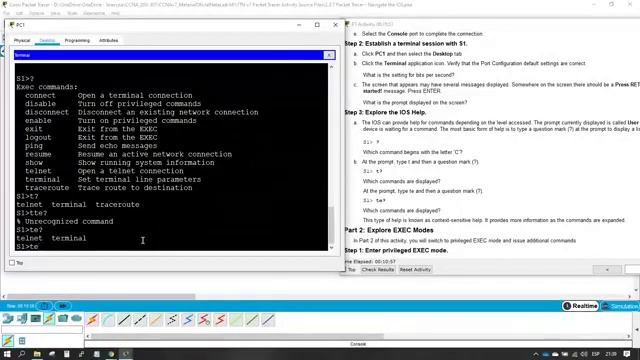
Task: Open the Windows notification center
Action: (627, 354)
